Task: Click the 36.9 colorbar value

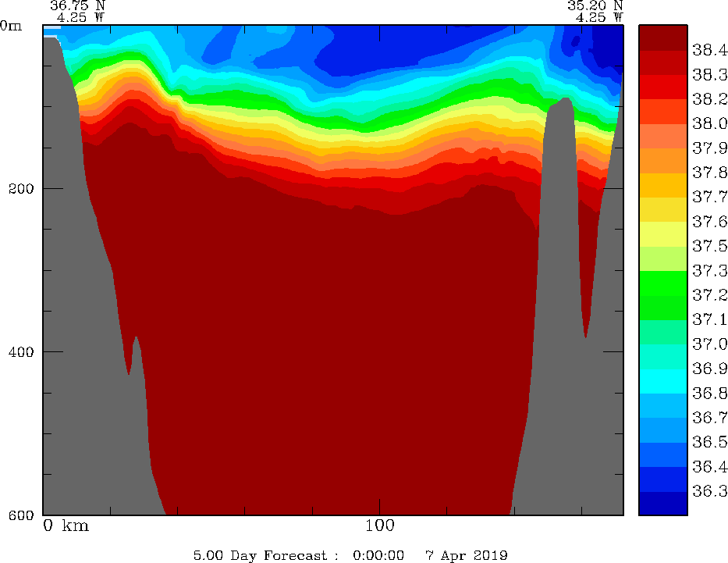Action: tap(709, 369)
